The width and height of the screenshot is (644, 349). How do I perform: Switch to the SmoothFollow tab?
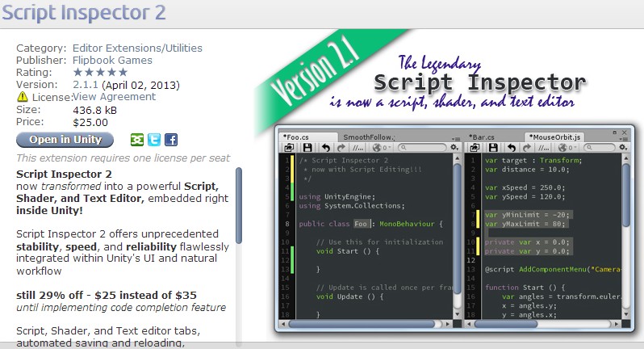point(368,137)
